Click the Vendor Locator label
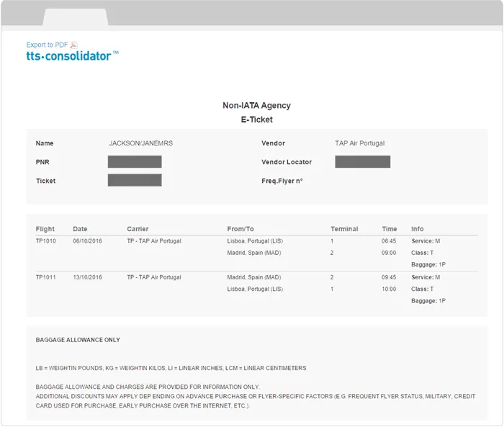The image size is (504, 427). [287, 162]
